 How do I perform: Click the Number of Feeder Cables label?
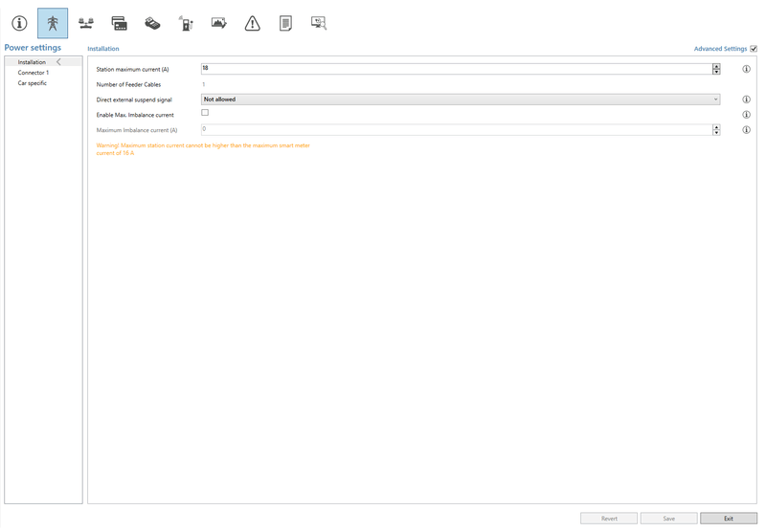(x=128, y=85)
